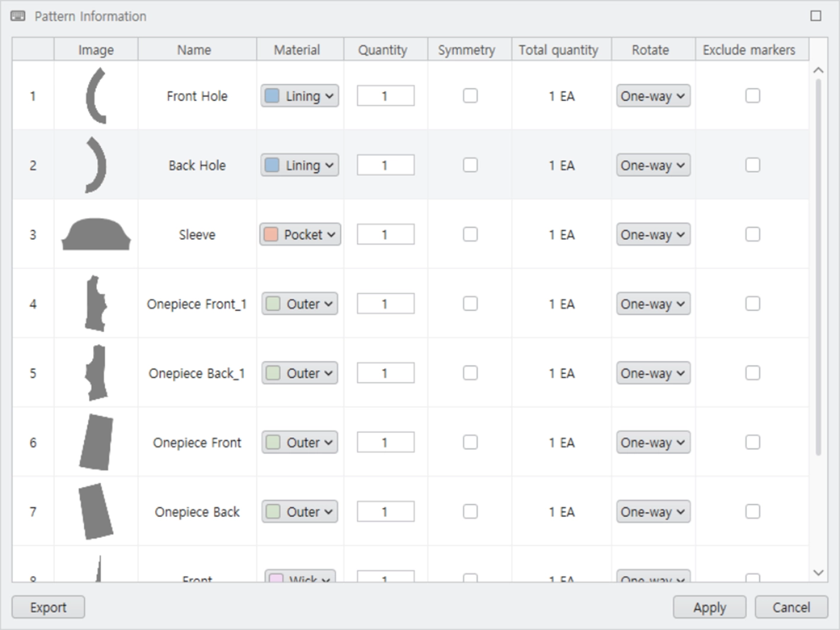
Task: Toggle Exclude markers for Sleeve
Action: (x=752, y=234)
